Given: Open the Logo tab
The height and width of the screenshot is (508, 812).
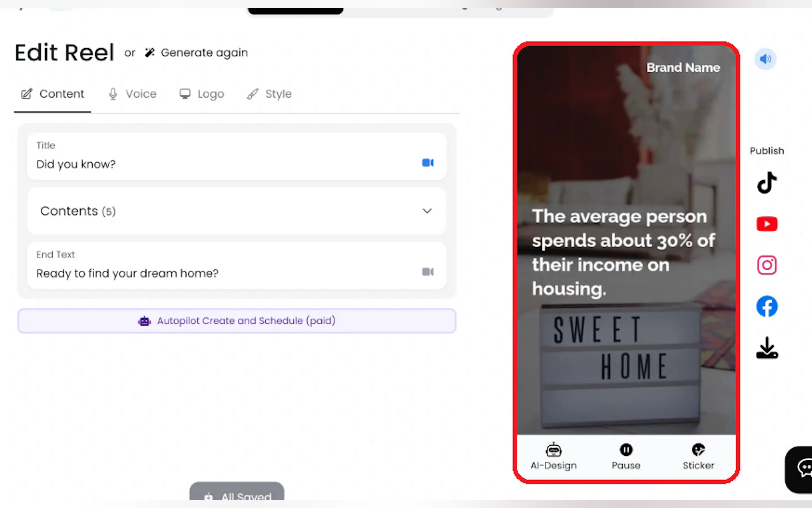Looking at the screenshot, I should click(202, 94).
